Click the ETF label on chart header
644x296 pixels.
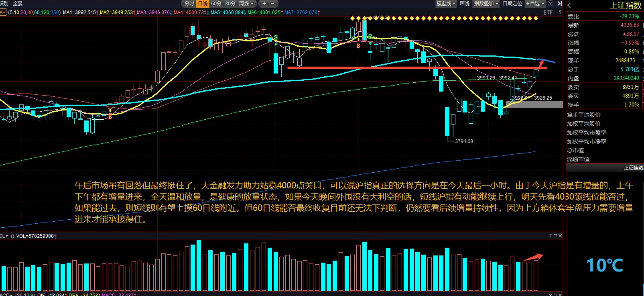coord(548,12)
